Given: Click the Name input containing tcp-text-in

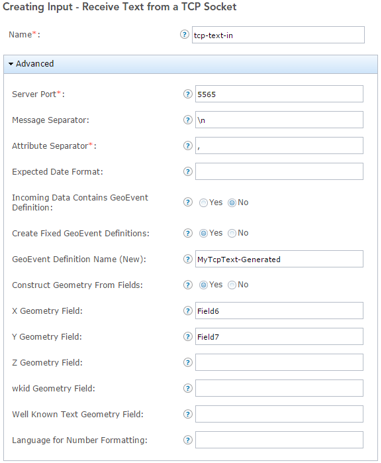Looking at the screenshot, I should 278,35.
